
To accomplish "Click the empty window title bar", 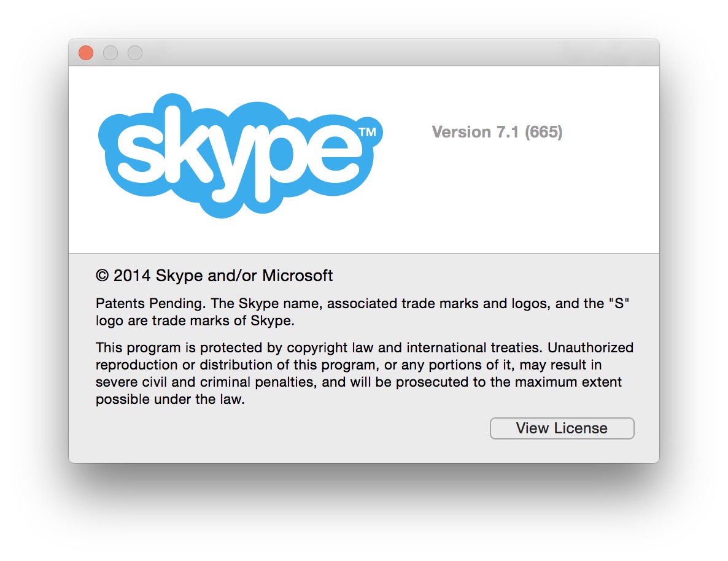I will [x=368, y=53].
